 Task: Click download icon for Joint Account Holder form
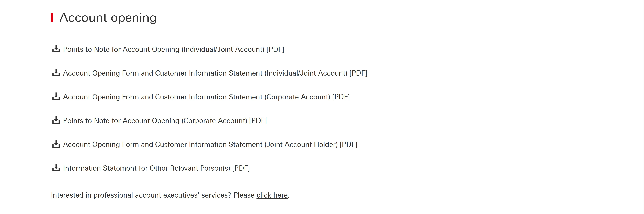[x=56, y=144]
